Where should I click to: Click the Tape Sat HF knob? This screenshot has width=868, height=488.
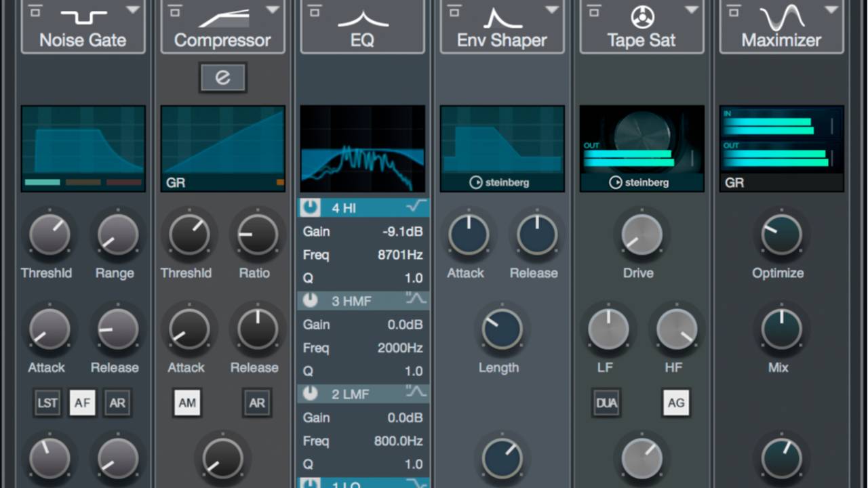(677, 329)
